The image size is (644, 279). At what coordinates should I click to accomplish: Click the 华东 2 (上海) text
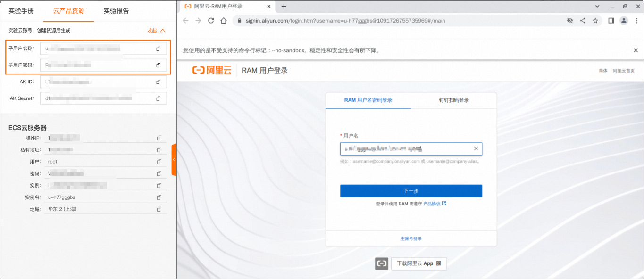[62, 209]
